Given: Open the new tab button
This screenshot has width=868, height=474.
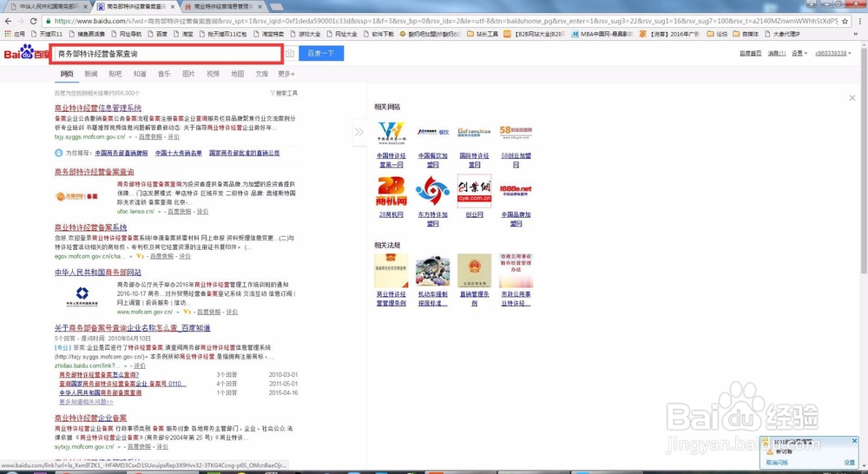Looking at the screenshot, I should pyautogui.click(x=276, y=7).
